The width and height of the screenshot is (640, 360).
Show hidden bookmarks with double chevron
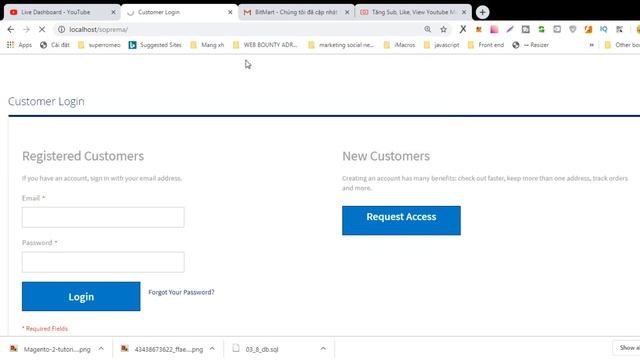(x=591, y=45)
